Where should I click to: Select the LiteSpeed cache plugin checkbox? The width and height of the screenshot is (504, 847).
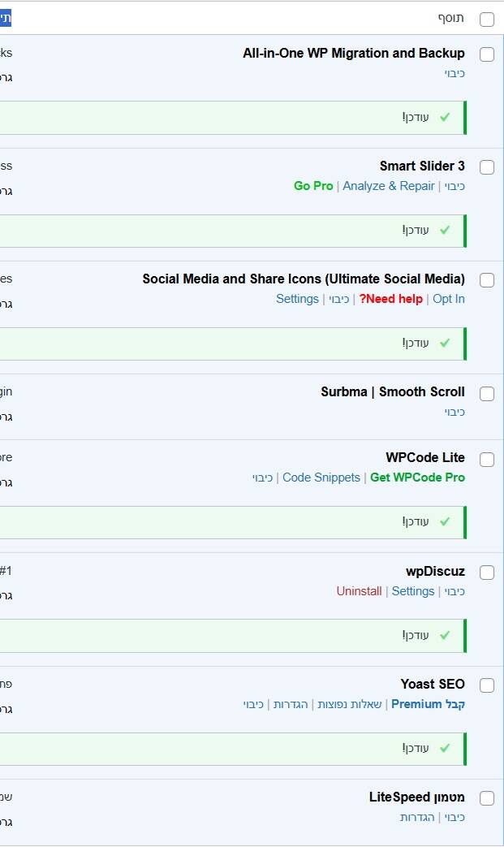pos(487,798)
